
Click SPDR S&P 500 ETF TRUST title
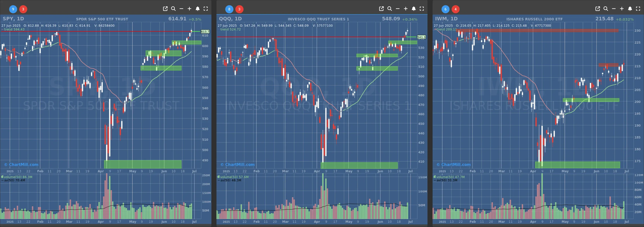point(102,19)
